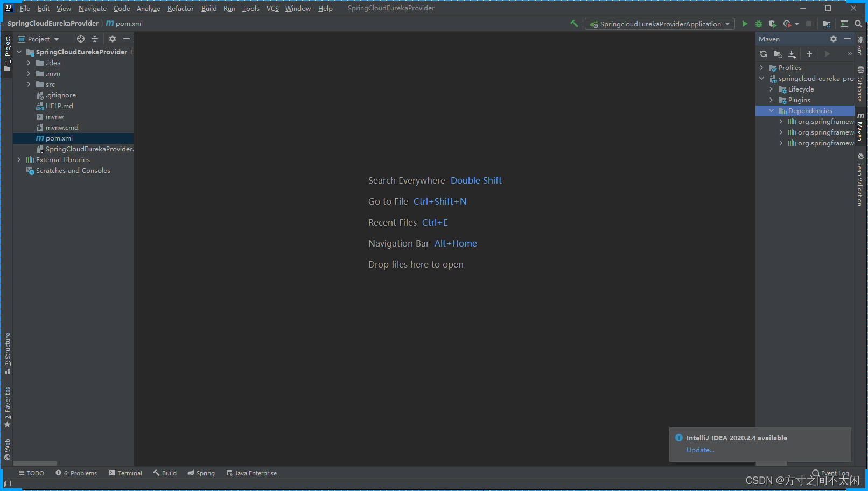Open Project Structure icon in toolbar
This screenshot has width=868, height=491.
pos(826,24)
